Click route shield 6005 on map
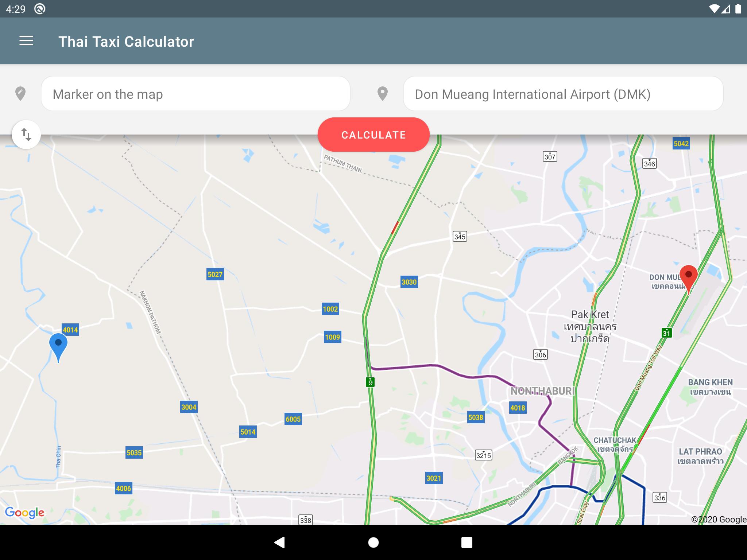 tap(293, 419)
